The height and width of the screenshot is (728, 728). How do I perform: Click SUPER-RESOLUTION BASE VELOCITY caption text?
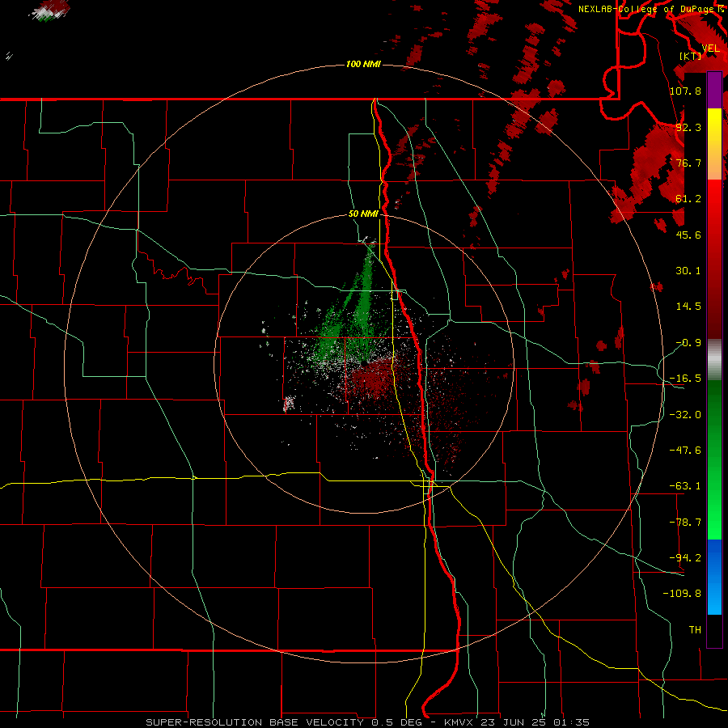coord(255,722)
